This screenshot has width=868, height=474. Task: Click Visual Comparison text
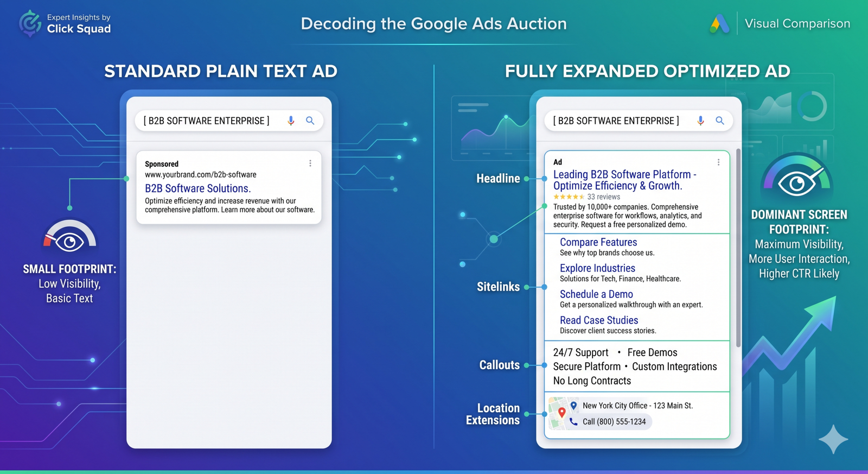pos(797,23)
